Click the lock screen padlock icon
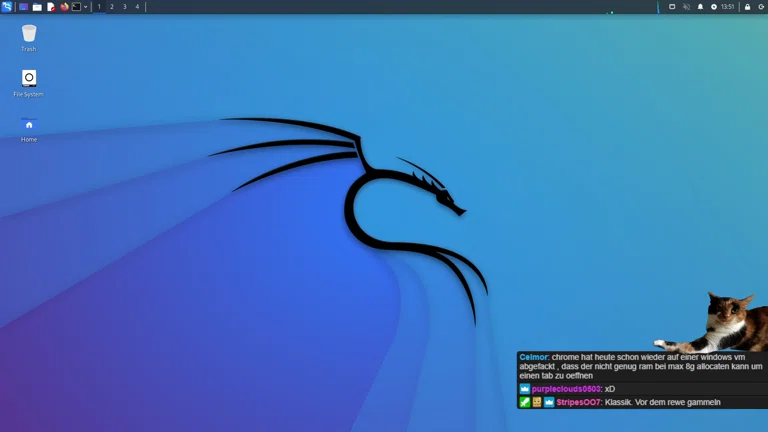Viewport: 768px width, 432px height. tap(747, 7)
